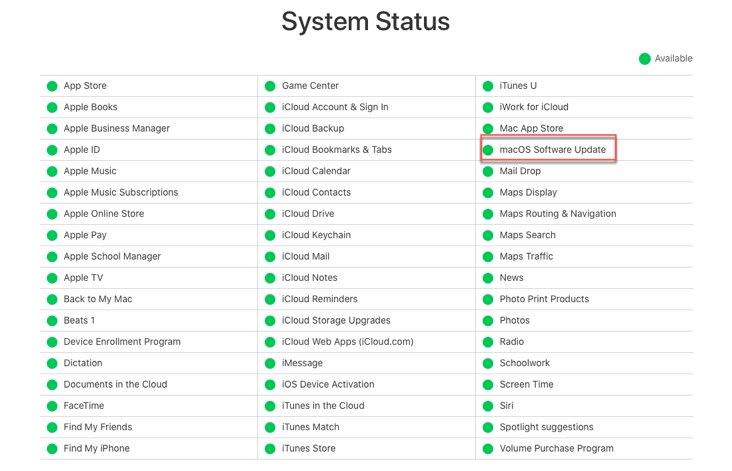Click the Available legend text
This screenshot has height=471, width=732.
pyautogui.click(x=673, y=59)
